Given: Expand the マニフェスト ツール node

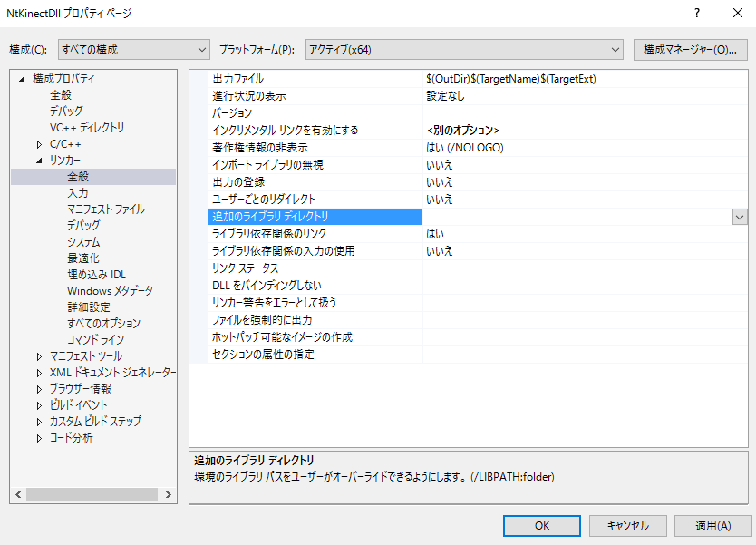Looking at the screenshot, I should coord(39,356).
